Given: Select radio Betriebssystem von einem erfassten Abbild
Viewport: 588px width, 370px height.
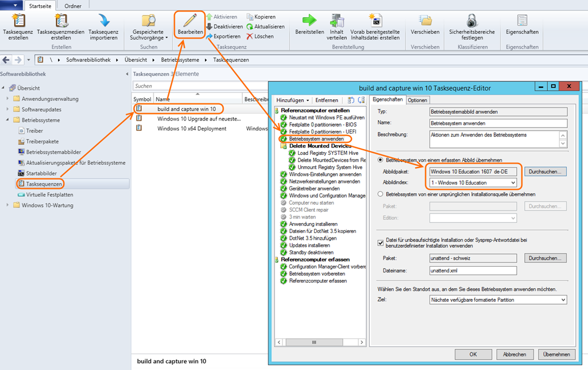Looking at the screenshot, I should (380, 159).
